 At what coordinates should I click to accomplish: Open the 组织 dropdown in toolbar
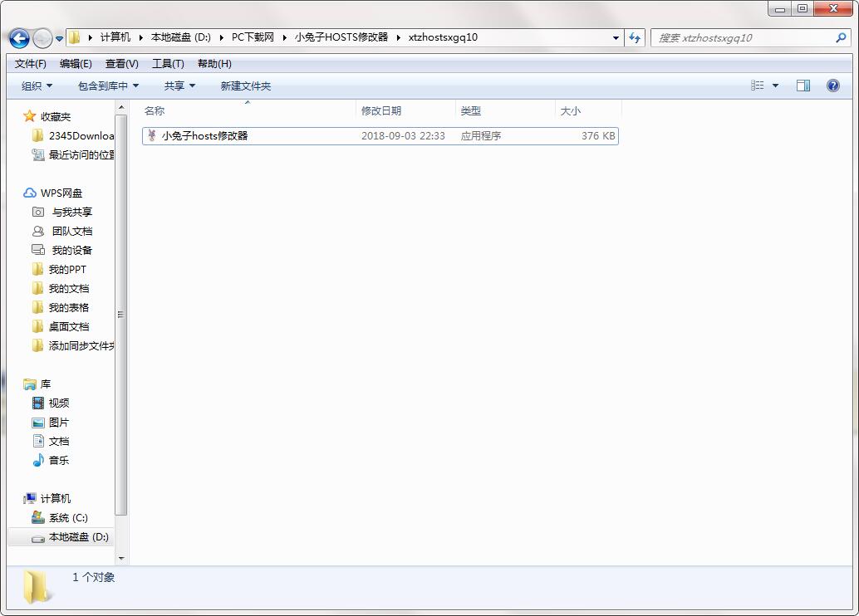(x=37, y=86)
